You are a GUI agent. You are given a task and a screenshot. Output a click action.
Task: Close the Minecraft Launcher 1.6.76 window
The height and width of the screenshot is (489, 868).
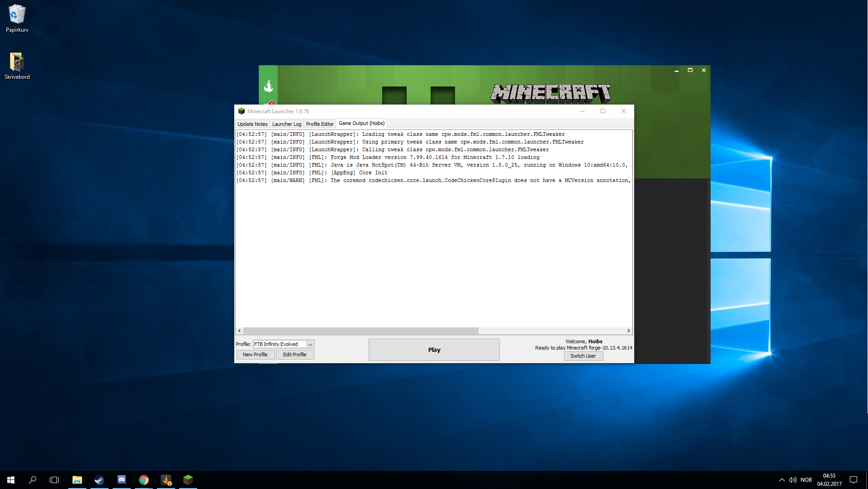(624, 111)
